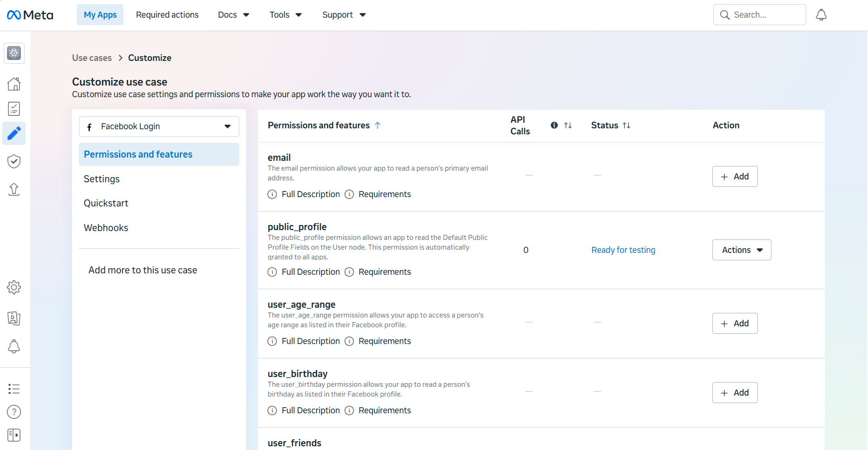This screenshot has height=450, width=868.
Task: Click info icon for user_age_range Requirements
Action: (349, 341)
